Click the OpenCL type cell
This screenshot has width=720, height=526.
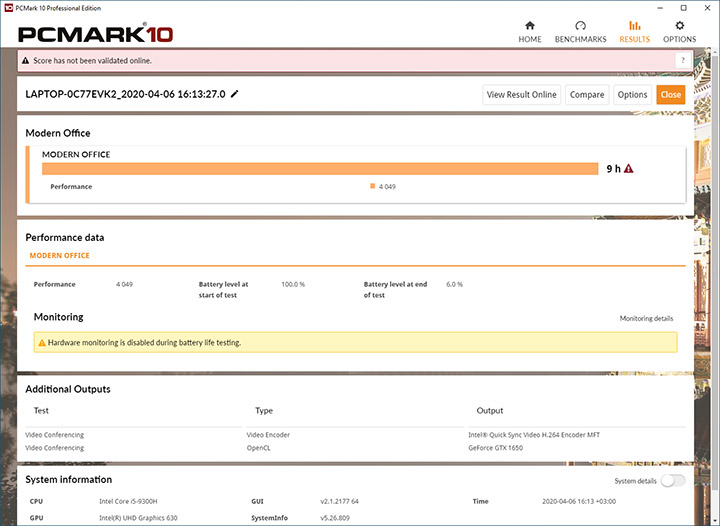coord(259,448)
